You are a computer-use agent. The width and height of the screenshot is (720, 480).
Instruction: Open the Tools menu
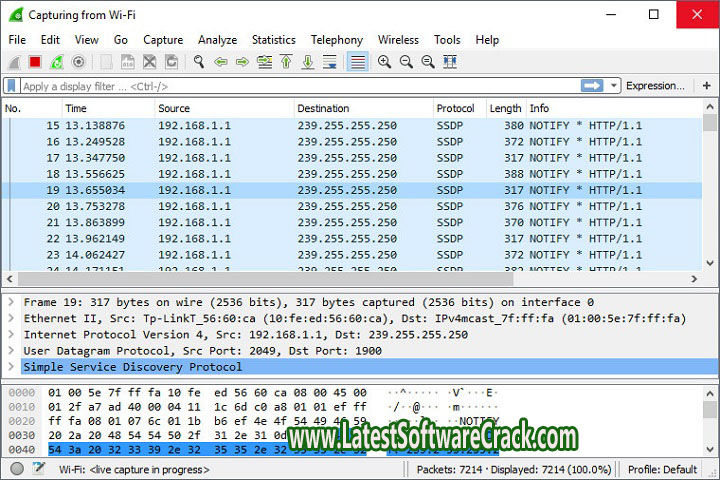click(x=447, y=40)
